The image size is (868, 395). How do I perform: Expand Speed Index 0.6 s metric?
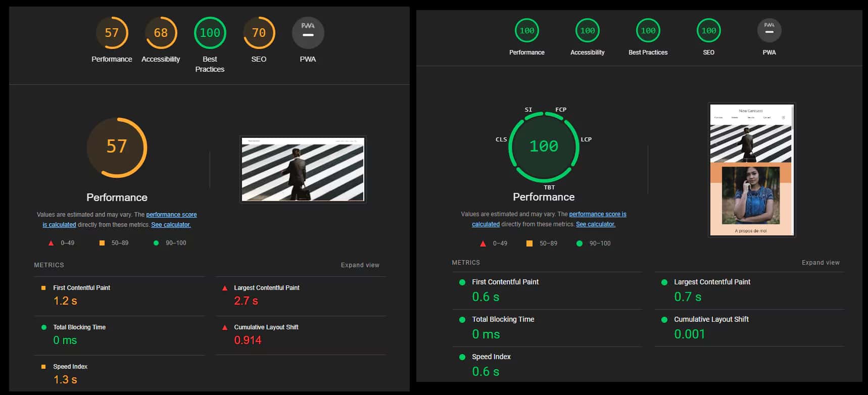pos(547,365)
